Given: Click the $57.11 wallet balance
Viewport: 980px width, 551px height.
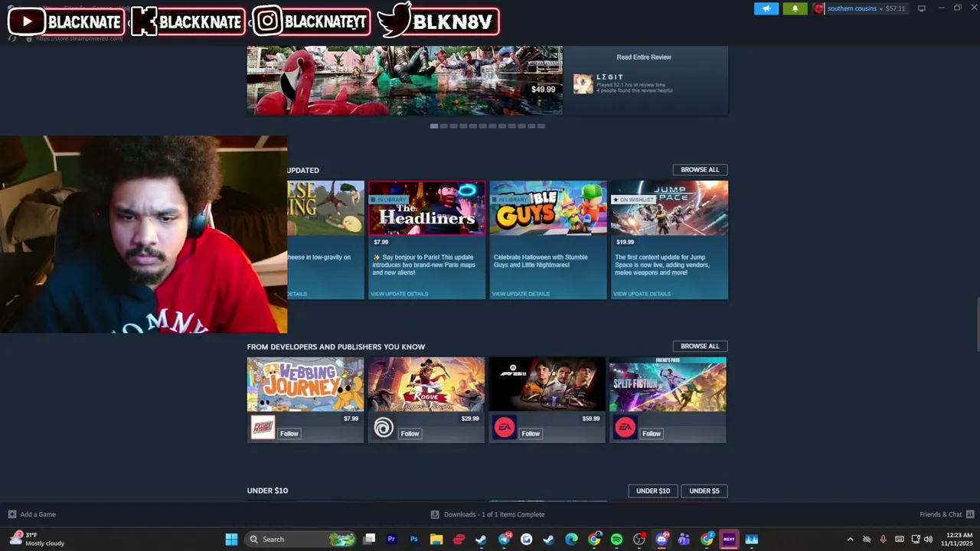Looking at the screenshot, I should point(895,8).
